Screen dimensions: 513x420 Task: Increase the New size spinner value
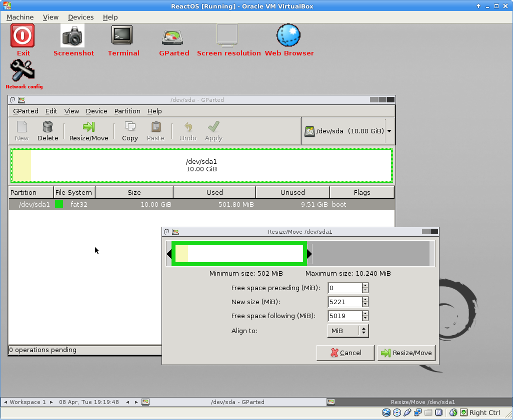[x=365, y=300]
